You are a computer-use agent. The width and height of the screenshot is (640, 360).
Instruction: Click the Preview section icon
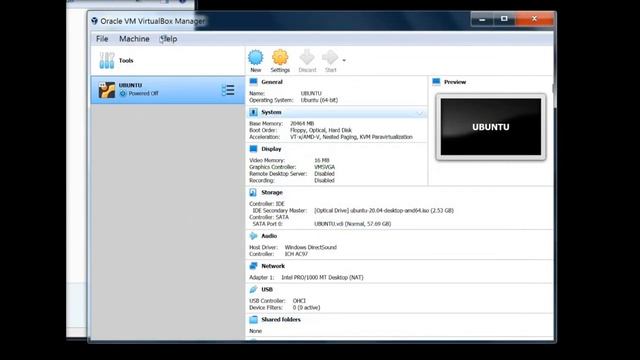pos(436,82)
